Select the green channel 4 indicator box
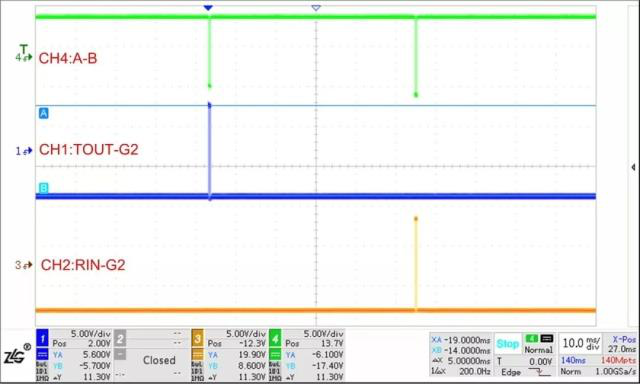 [275, 338]
